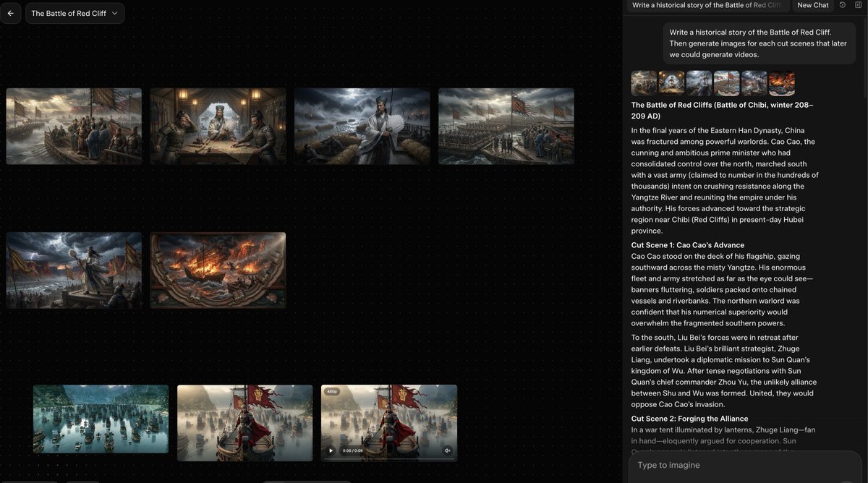Select the red-caped general still image
Viewport: 868px width, 483px height.
click(245, 422)
